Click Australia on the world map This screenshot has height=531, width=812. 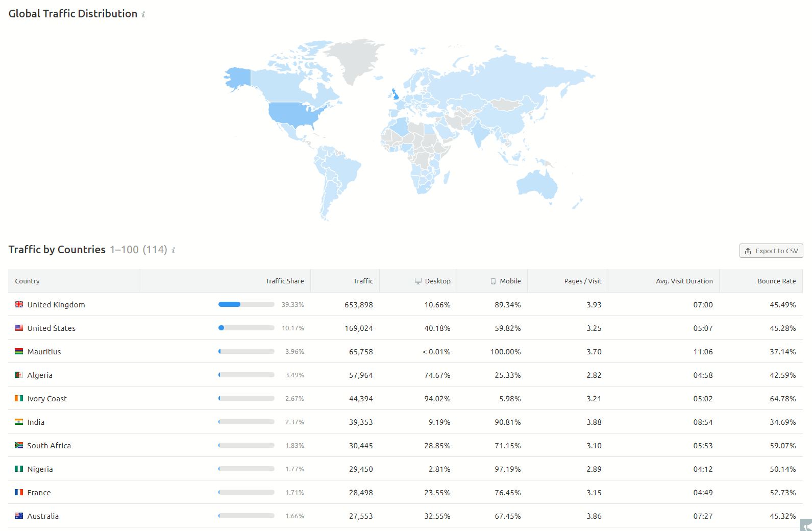[536, 184]
